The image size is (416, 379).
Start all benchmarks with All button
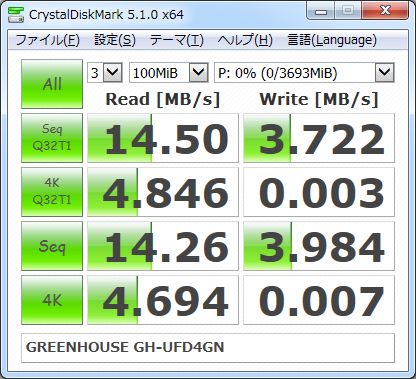[x=52, y=84]
